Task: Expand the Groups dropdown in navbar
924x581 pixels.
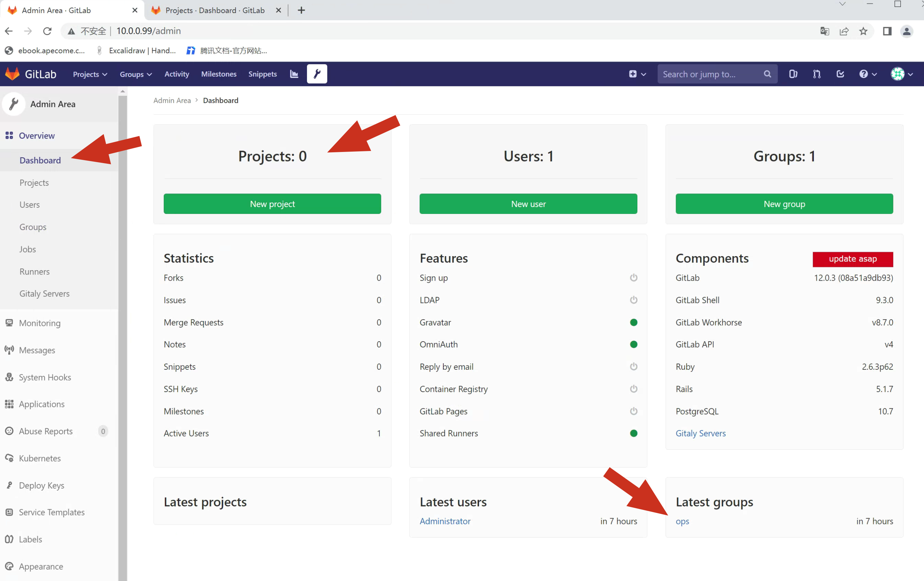Action: 135,74
